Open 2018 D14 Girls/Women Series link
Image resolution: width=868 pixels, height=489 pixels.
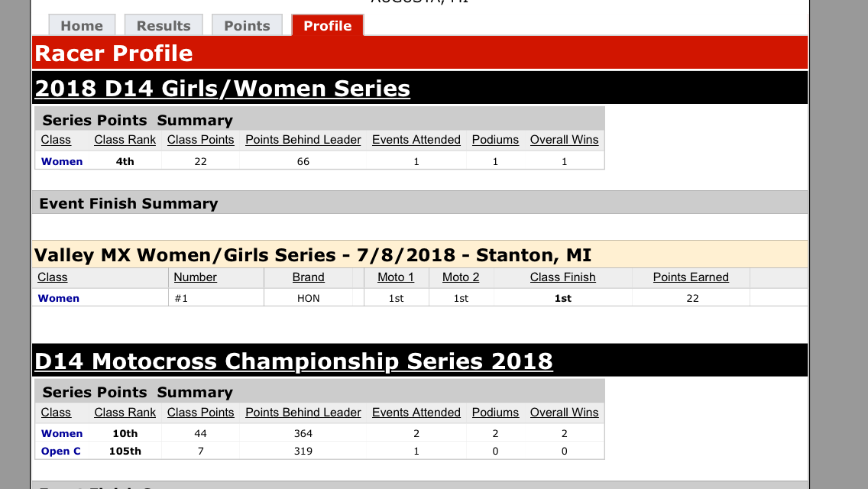[x=222, y=89]
